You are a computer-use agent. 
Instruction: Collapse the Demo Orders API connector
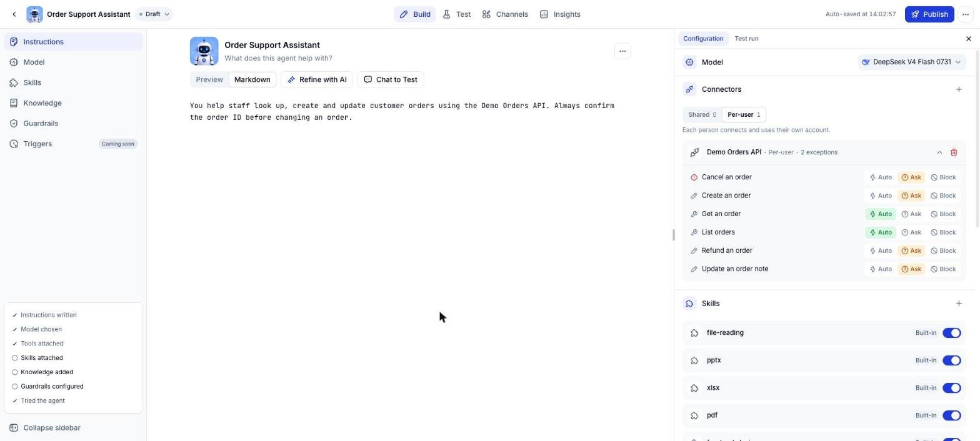point(939,152)
